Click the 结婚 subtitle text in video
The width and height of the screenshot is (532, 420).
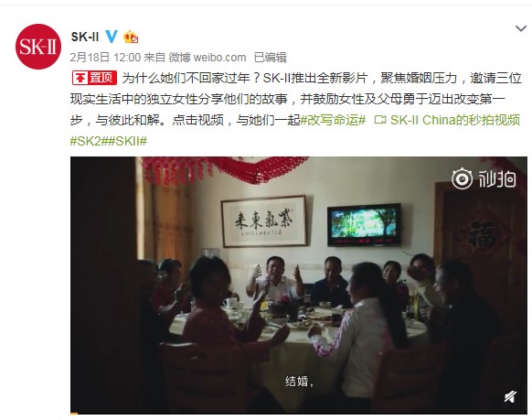coord(299,382)
